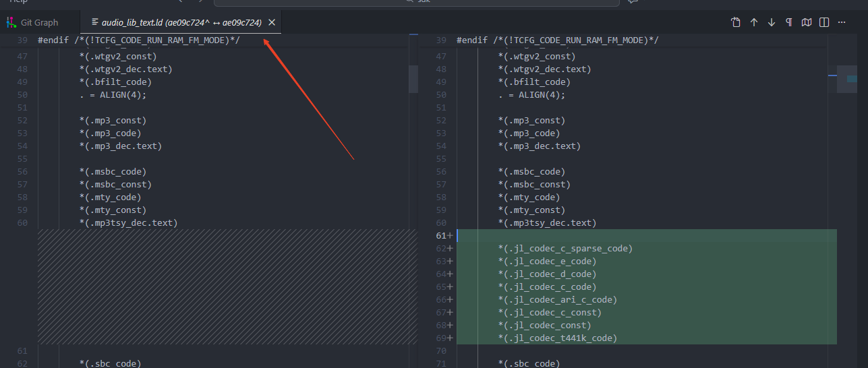
Task: Click the inserted blank line 61 in right pane
Action: pos(646,236)
